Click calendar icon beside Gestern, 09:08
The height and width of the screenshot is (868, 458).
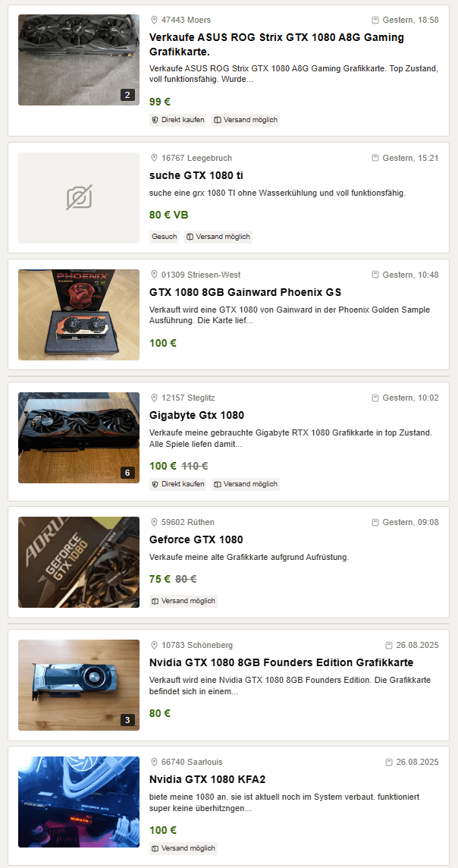pyautogui.click(x=375, y=522)
